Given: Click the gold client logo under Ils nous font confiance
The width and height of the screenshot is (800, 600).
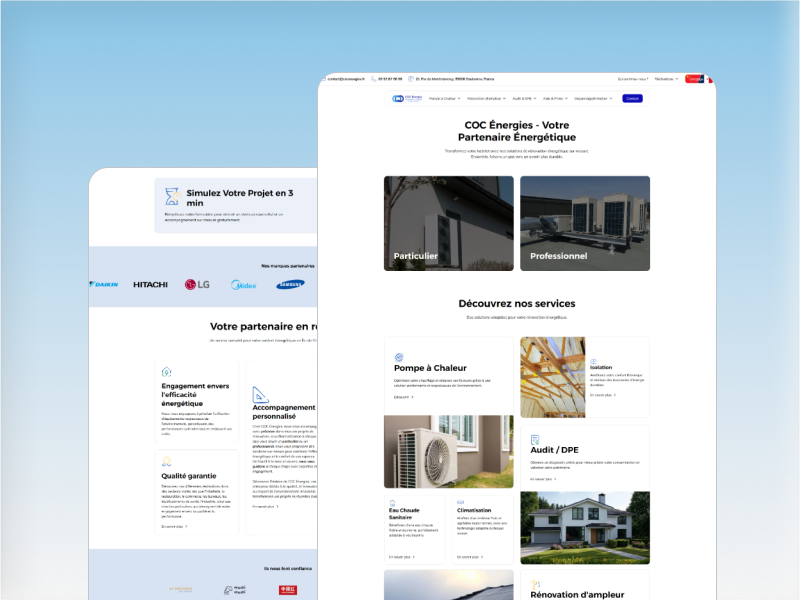Looking at the screenshot, I should pyautogui.click(x=181, y=589).
